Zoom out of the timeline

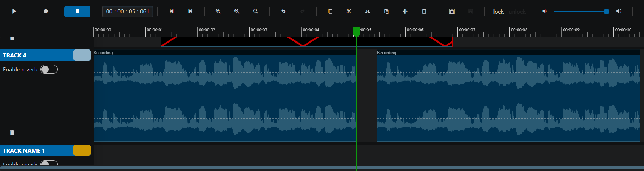pos(237,11)
